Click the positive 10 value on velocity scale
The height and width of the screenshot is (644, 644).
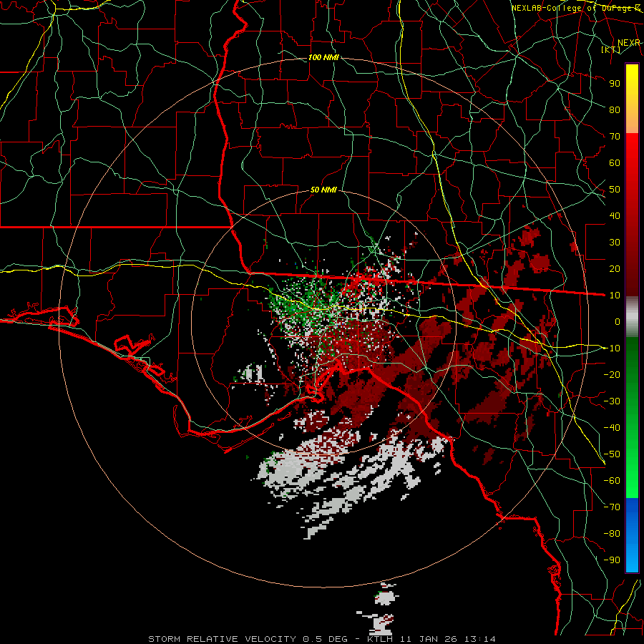click(615, 296)
